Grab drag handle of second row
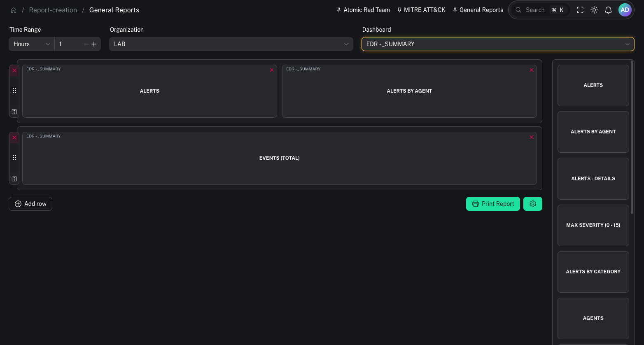Image resolution: width=644 pixels, height=345 pixels. (x=14, y=158)
